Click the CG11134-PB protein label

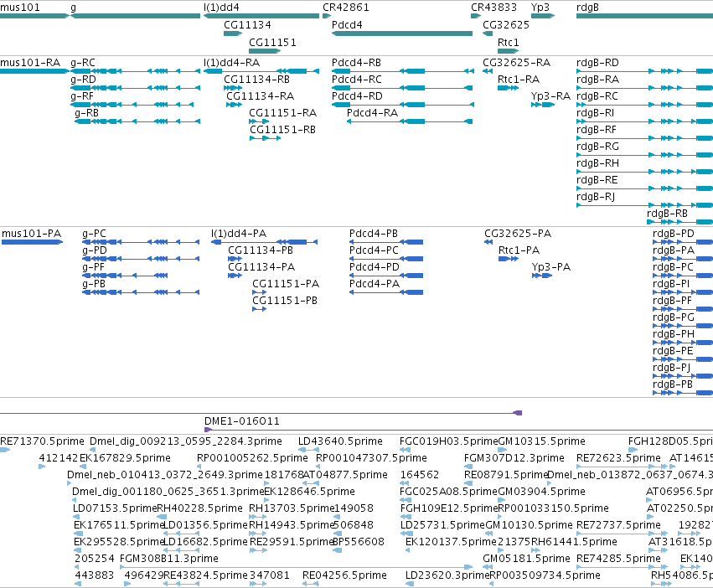(261, 250)
